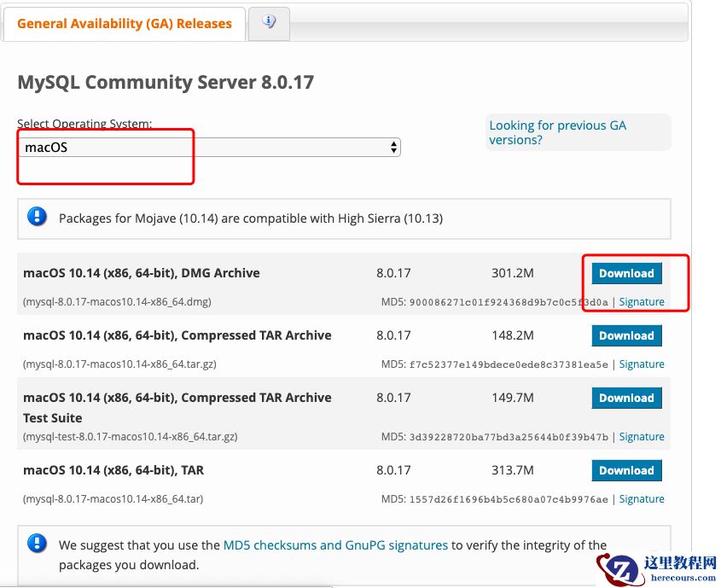Click the info icon beside checksum suggestion
The height and width of the screenshot is (588, 721).
point(38,544)
